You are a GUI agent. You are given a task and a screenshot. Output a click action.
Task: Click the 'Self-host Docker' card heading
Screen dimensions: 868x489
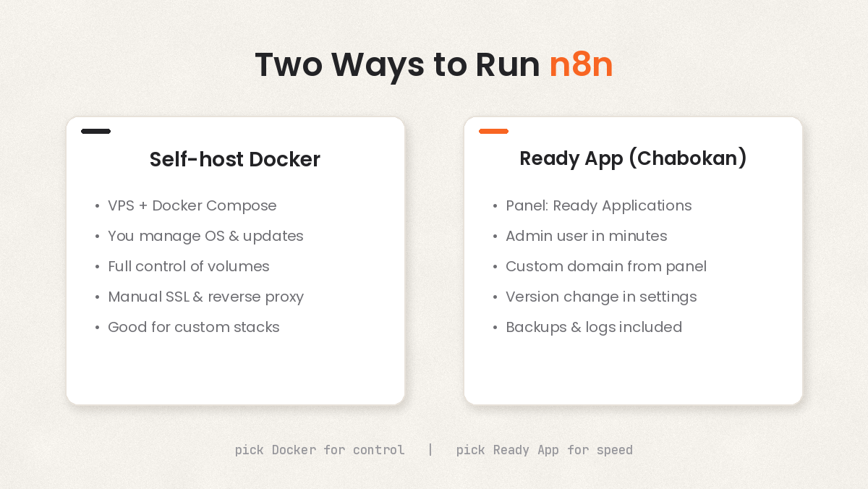[235, 159]
